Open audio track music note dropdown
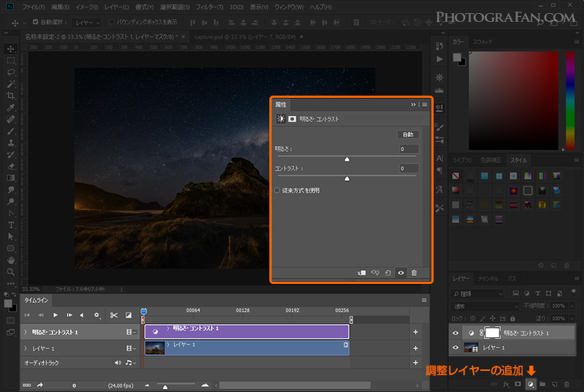 131,363
